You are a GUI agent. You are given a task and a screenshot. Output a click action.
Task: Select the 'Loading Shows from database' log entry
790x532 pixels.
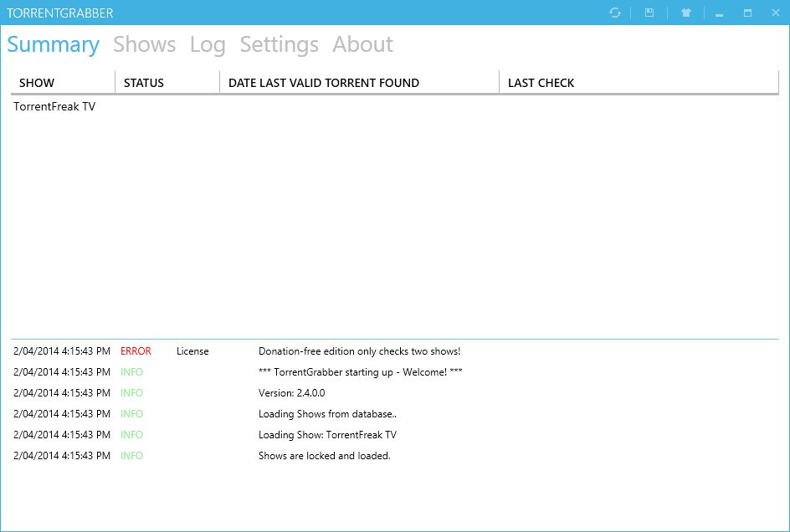(327, 414)
